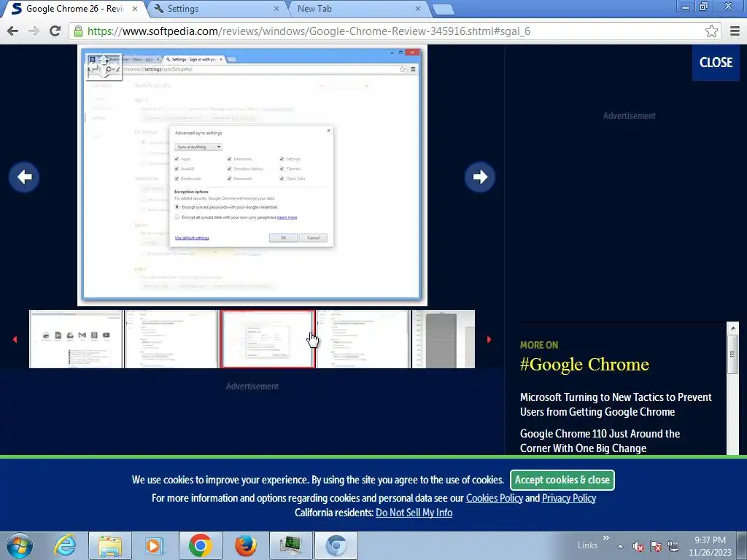
Task: Click the left red thumbnail strip arrow
Action: 15,340
